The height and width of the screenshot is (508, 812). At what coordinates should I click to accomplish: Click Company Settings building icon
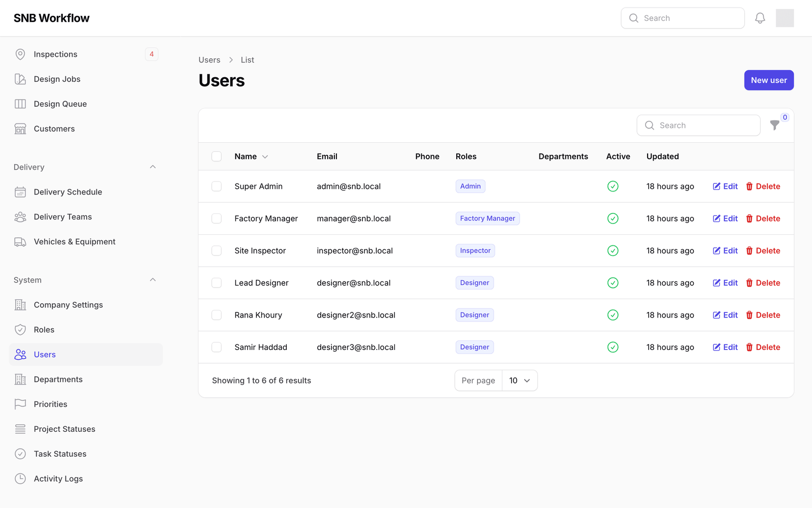(20, 305)
